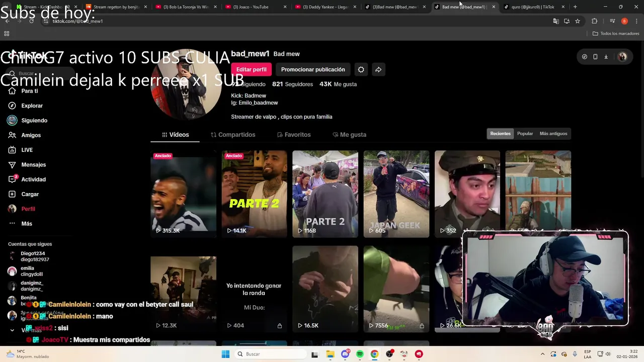Image resolution: width=644 pixels, height=362 pixels.
Task: Reload the page
Action: point(31,21)
